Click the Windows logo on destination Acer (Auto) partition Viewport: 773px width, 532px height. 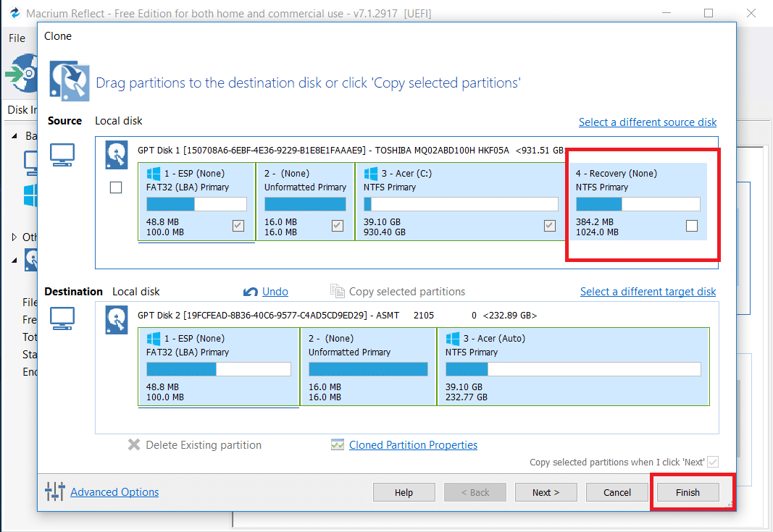(x=453, y=339)
